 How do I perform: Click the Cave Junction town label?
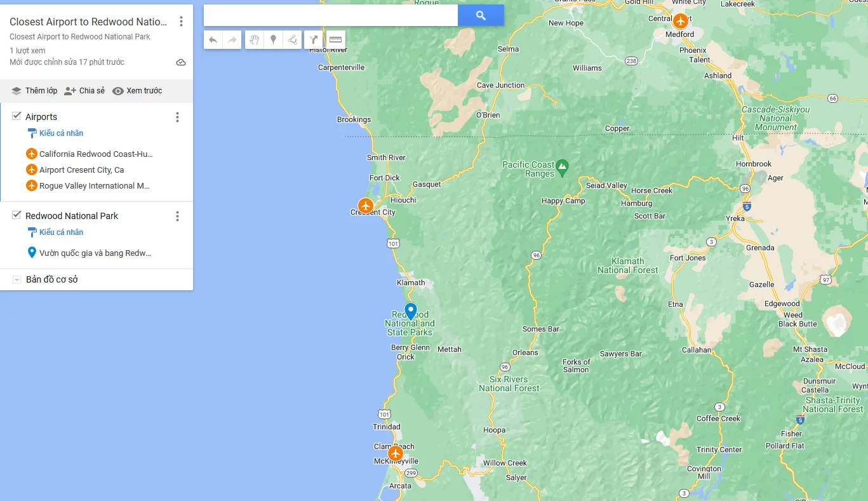(501, 85)
